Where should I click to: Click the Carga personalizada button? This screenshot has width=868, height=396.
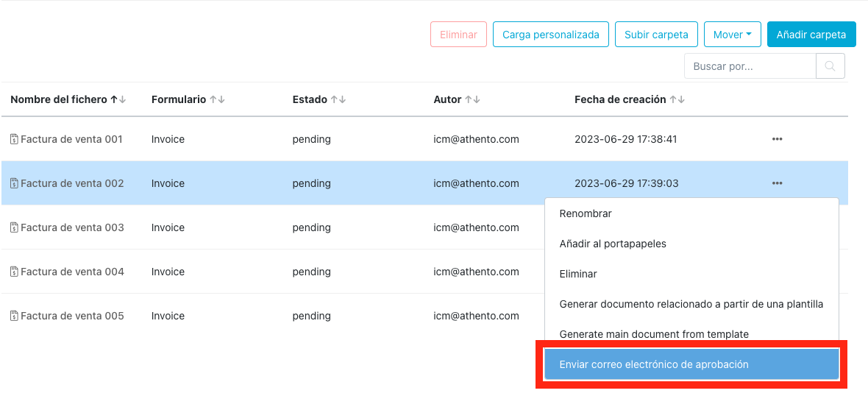tap(551, 35)
